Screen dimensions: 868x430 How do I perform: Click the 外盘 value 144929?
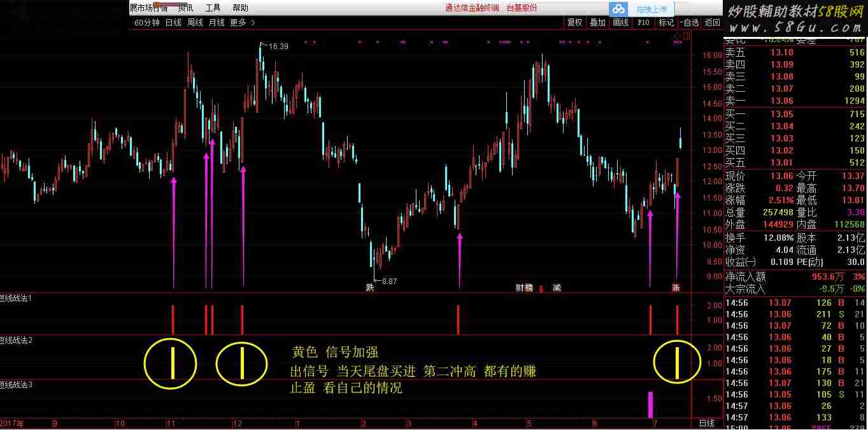(x=778, y=224)
